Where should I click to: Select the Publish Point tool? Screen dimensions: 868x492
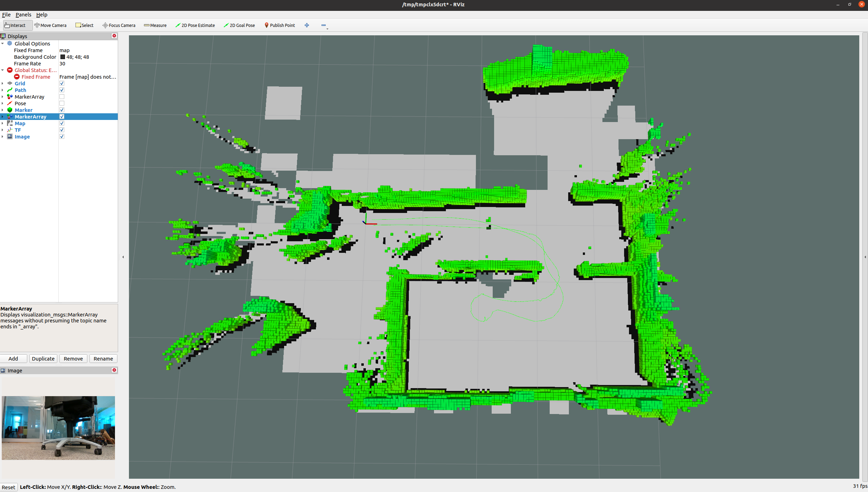[x=280, y=25]
